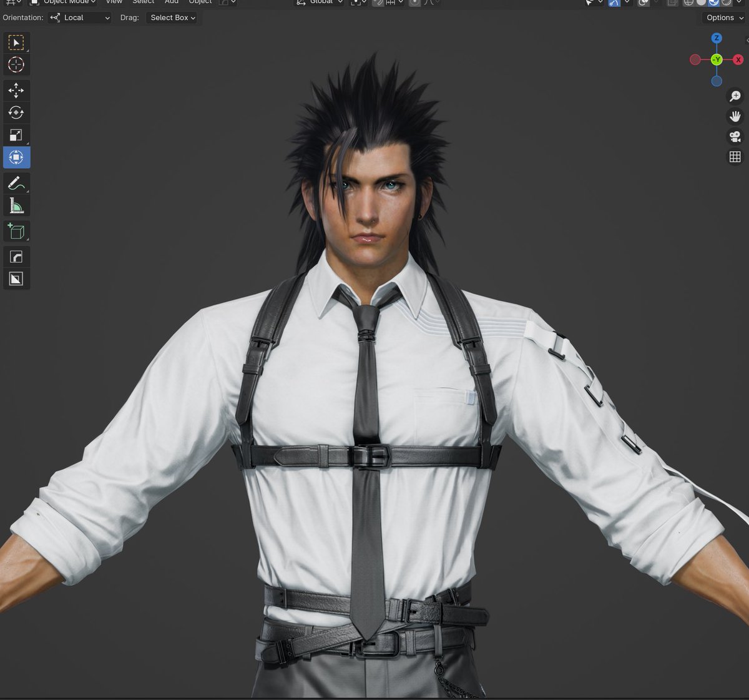Image resolution: width=749 pixels, height=700 pixels.
Task: Snap view to Z axis on gizmo
Action: point(717,38)
